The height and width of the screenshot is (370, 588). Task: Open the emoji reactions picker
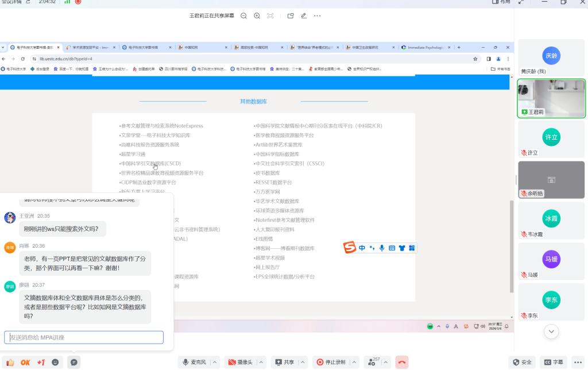[x=56, y=363]
